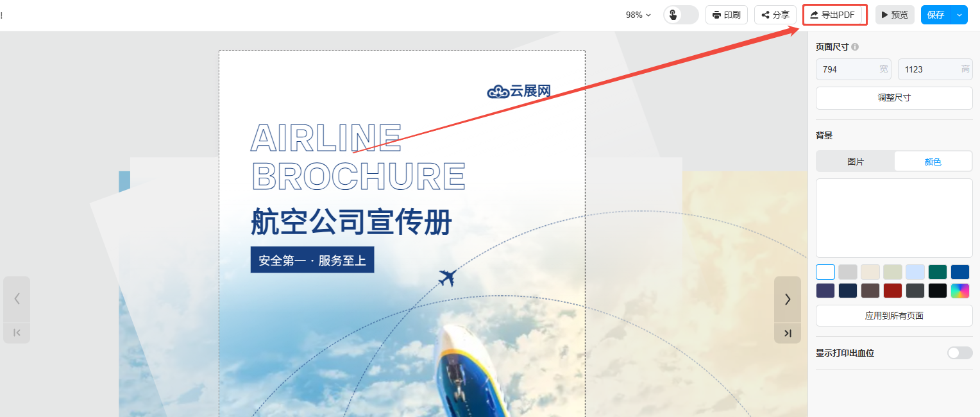Expand the 保存 button dropdown arrow
Screen dimensions: 980x417
coord(959,15)
